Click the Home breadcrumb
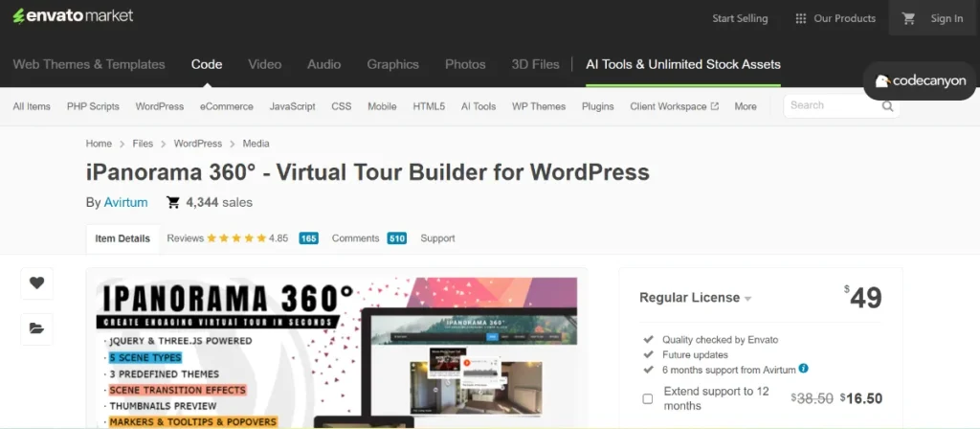980x429 pixels. pyautogui.click(x=99, y=144)
